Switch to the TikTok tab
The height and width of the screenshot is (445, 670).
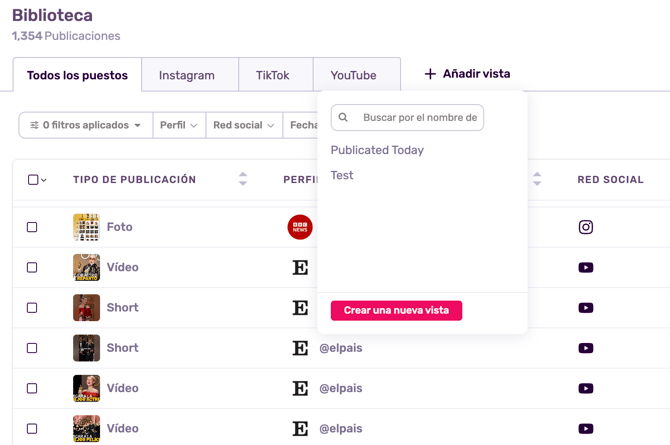pyautogui.click(x=272, y=75)
